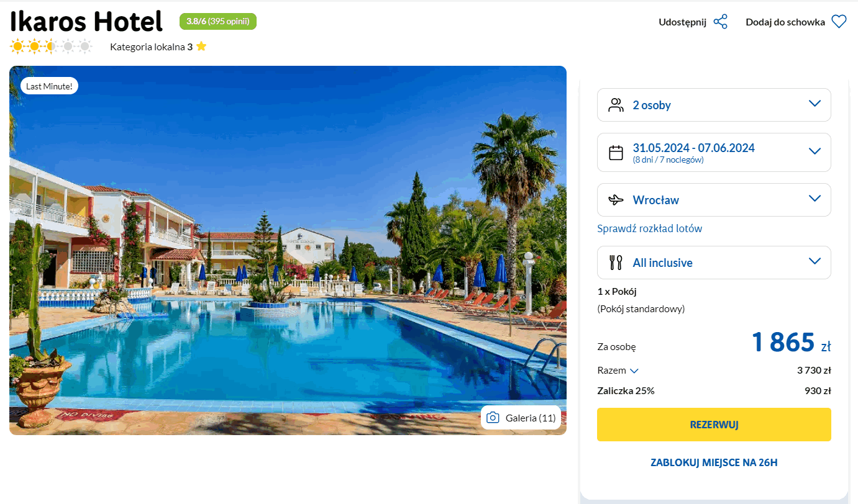Expand the Wrocław departure airport dropdown
The width and height of the screenshot is (858, 504).
tap(714, 200)
